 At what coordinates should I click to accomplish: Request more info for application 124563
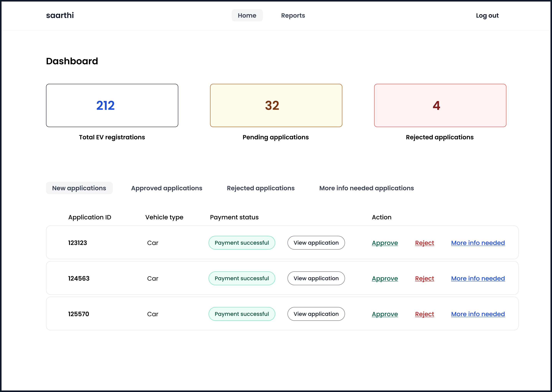tap(478, 278)
